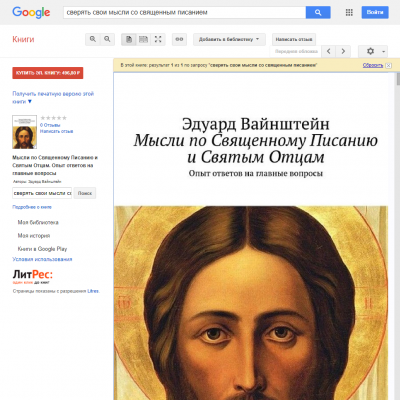Focus the main Google search field
Screen dimensions: 400x400
184,12
